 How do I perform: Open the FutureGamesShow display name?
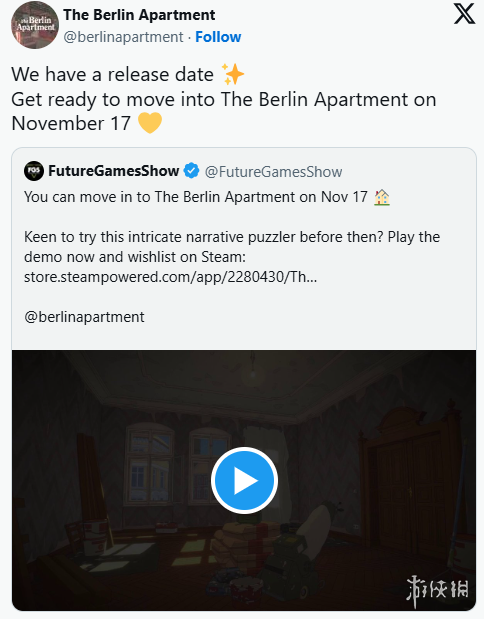point(114,171)
